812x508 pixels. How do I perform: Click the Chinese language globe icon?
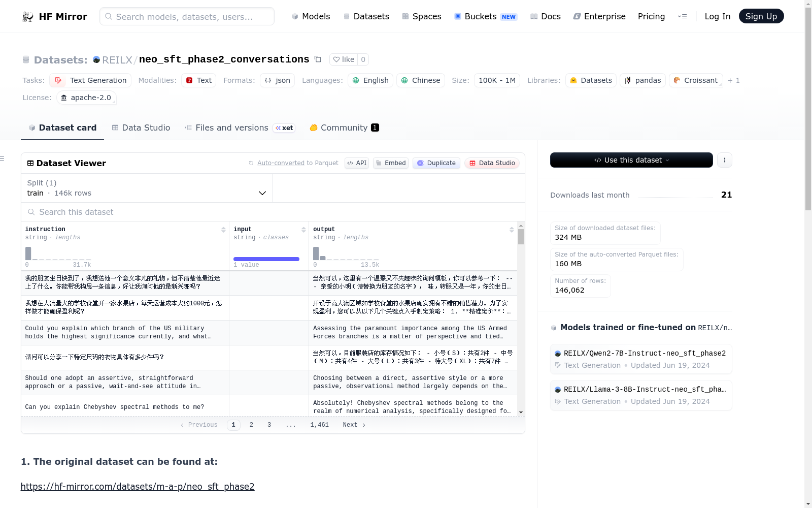[404, 80]
